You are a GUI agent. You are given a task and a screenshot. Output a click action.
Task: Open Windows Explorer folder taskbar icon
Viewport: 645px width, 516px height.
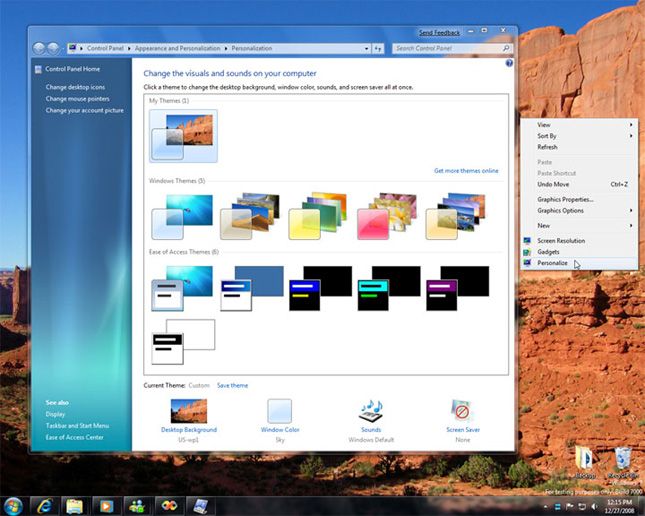75,506
